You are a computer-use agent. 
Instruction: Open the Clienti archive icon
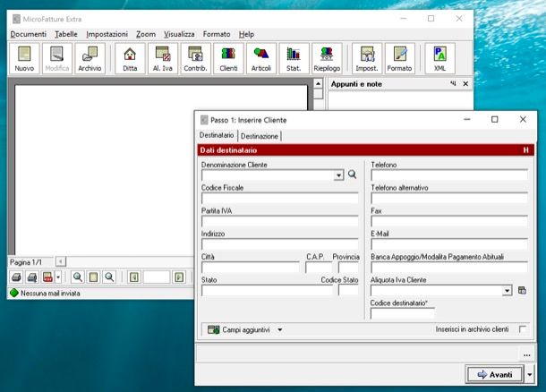pos(228,58)
